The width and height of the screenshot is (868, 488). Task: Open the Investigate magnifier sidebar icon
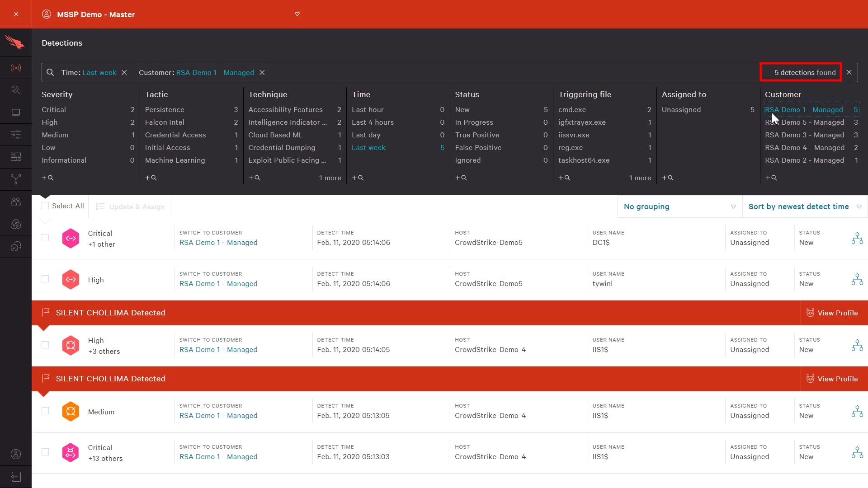click(16, 90)
